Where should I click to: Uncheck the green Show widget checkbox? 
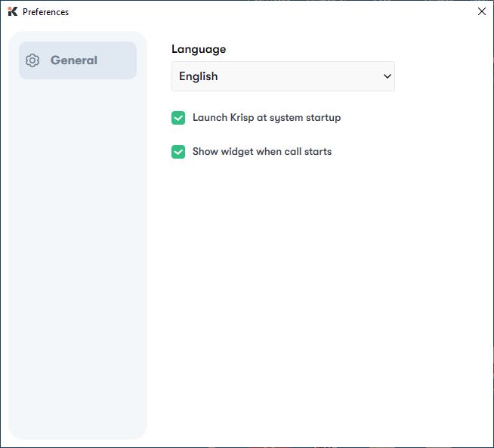[x=178, y=152]
